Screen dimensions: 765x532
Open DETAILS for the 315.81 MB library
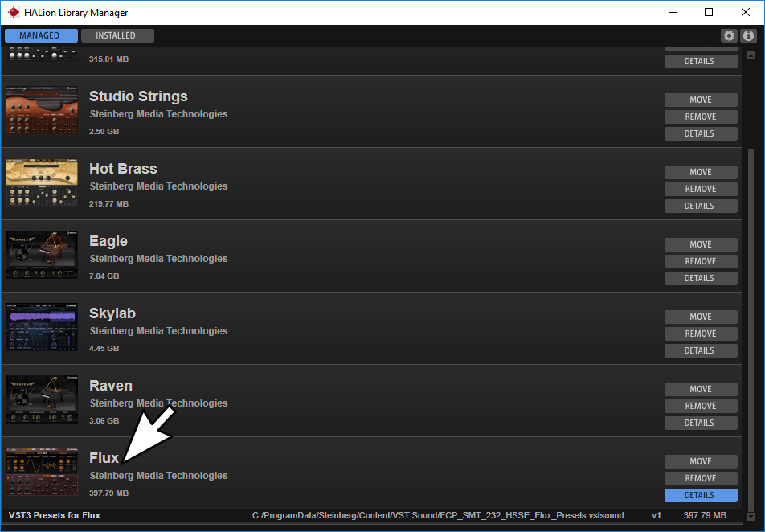pyautogui.click(x=701, y=62)
